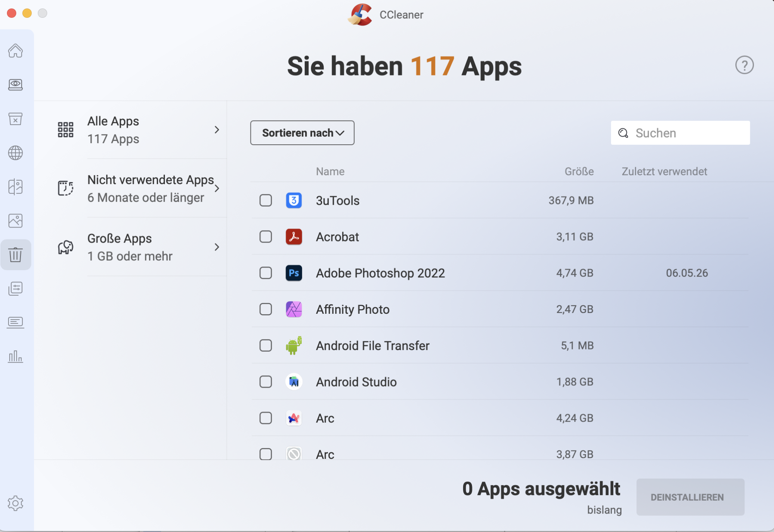The height and width of the screenshot is (532, 774).
Task: Click the Adobe Photoshop 2022 name
Action: pyautogui.click(x=380, y=273)
